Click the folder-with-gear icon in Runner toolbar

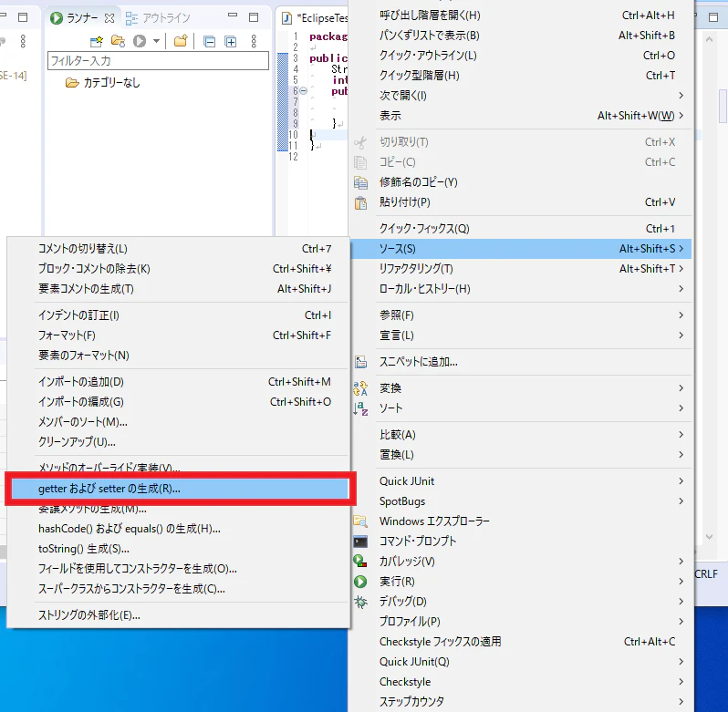pyautogui.click(x=118, y=42)
